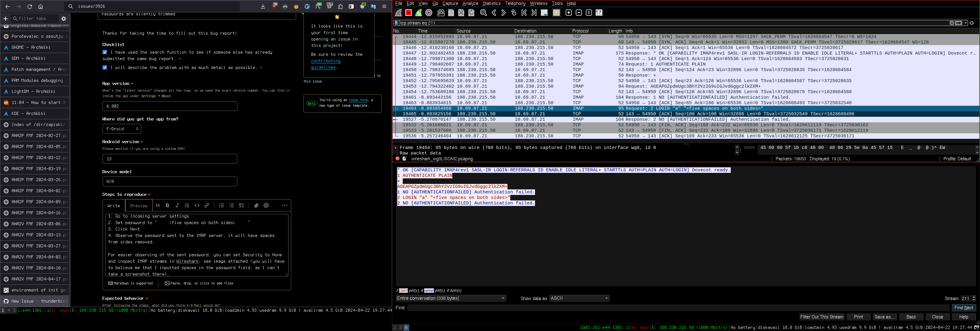Insert a code block via the toolbar icon

click(197, 205)
